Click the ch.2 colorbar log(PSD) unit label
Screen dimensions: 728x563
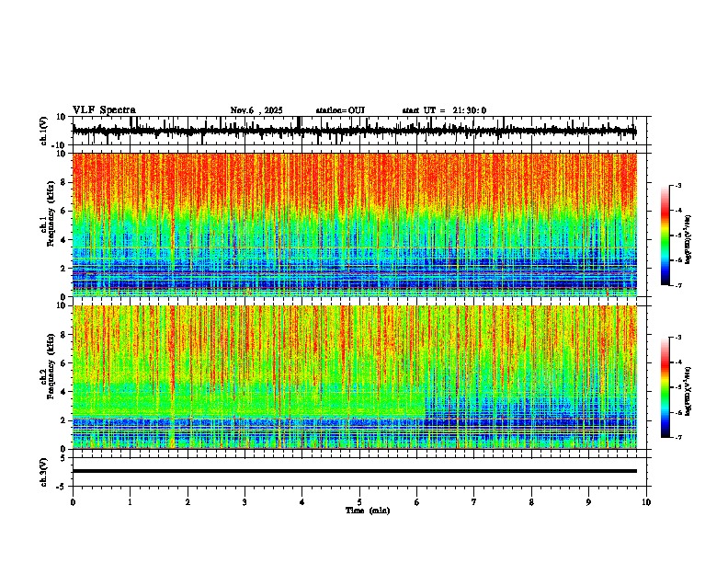click(688, 391)
